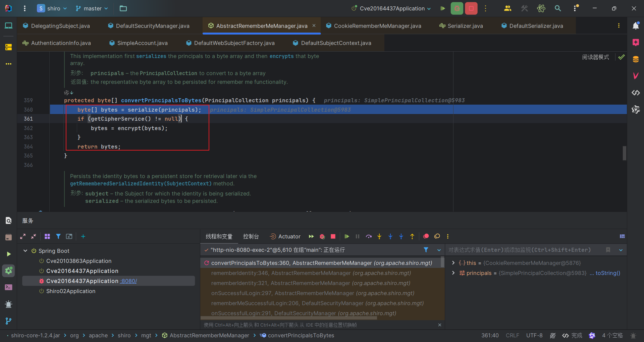
Task: Open the Terminal tool window icon
Action: click(x=8, y=287)
